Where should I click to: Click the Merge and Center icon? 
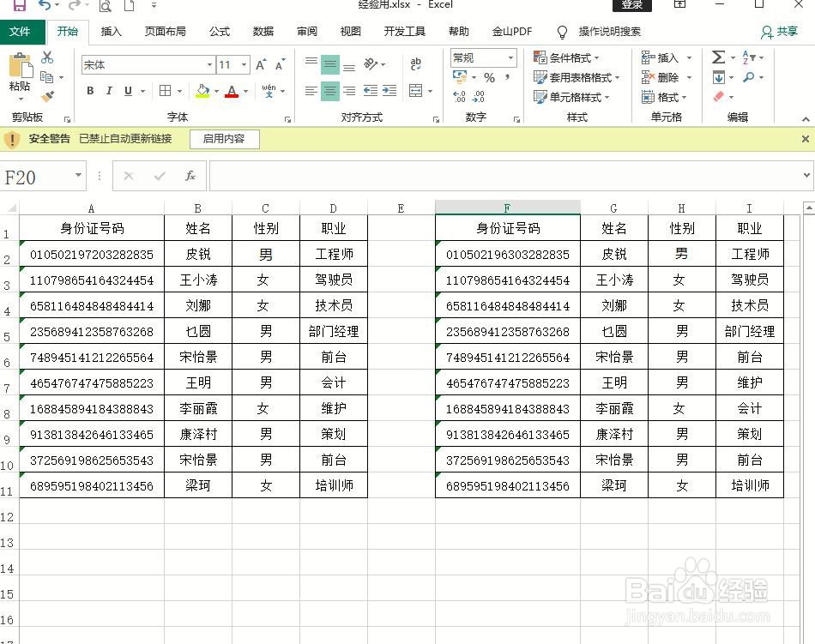click(416, 91)
